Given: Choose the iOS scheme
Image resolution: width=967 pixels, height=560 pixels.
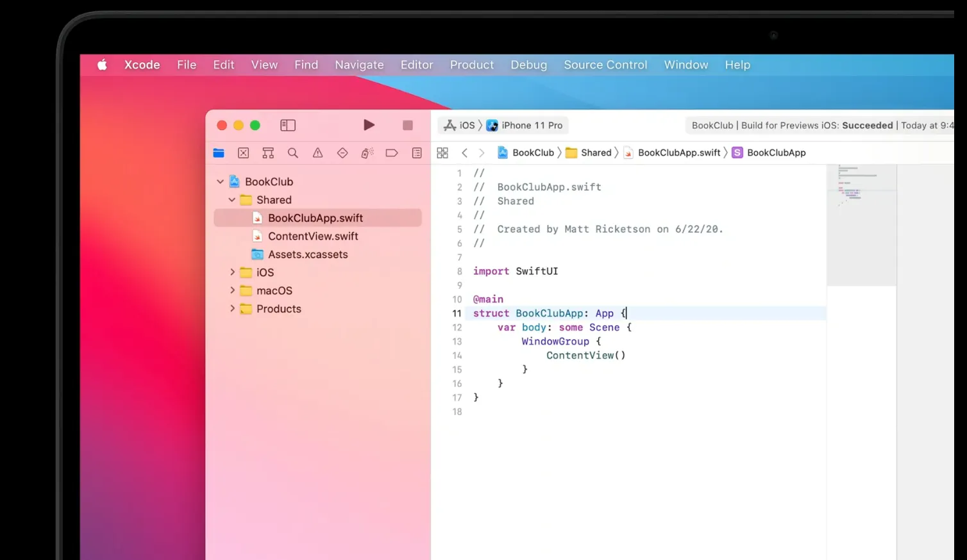Looking at the screenshot, I should click(x=460, y=126).
